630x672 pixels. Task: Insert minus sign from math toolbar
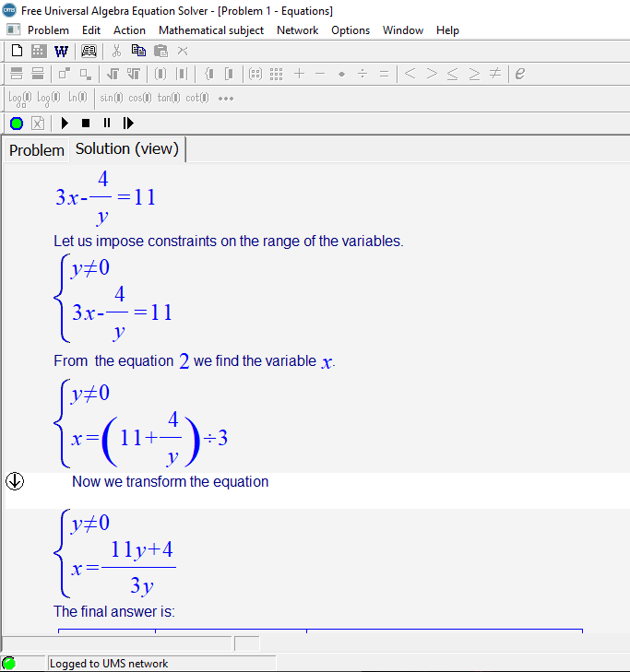(x=320, y=74)
